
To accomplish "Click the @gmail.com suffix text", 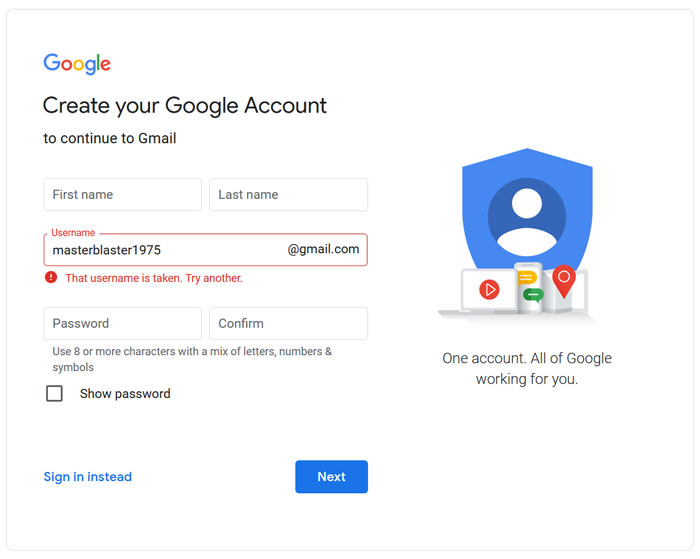I will click(323, 250).
